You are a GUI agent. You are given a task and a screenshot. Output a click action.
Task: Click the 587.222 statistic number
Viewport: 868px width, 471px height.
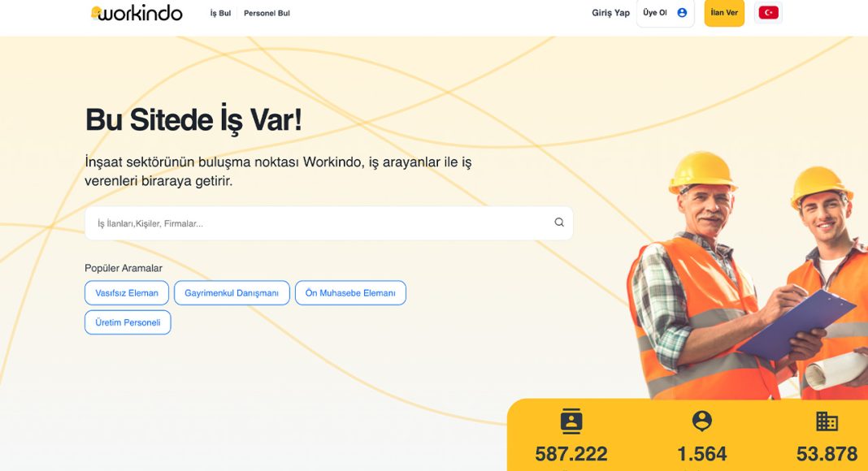(571, 454)
